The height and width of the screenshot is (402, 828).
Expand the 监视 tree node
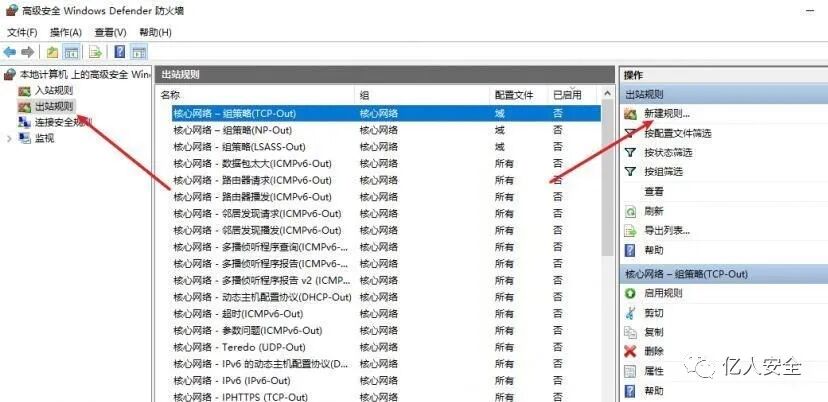click(x=9, y=138)
